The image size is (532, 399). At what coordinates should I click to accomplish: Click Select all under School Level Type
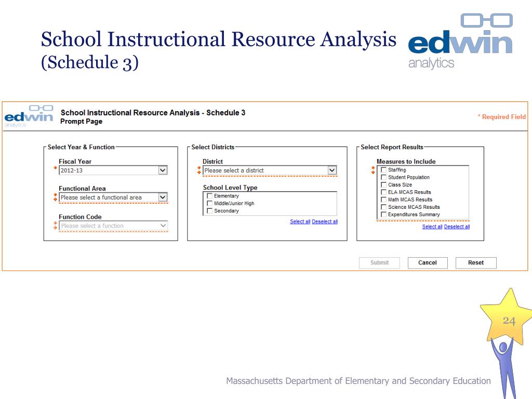[x=300, y=221]
